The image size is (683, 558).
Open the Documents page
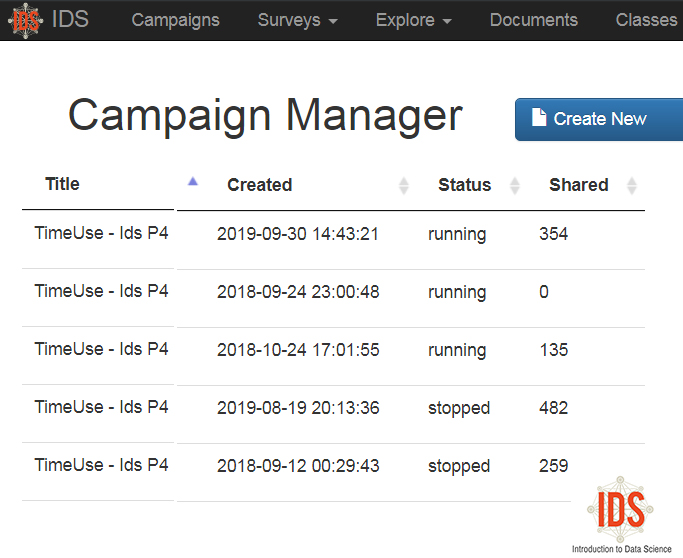click(533, 20)
